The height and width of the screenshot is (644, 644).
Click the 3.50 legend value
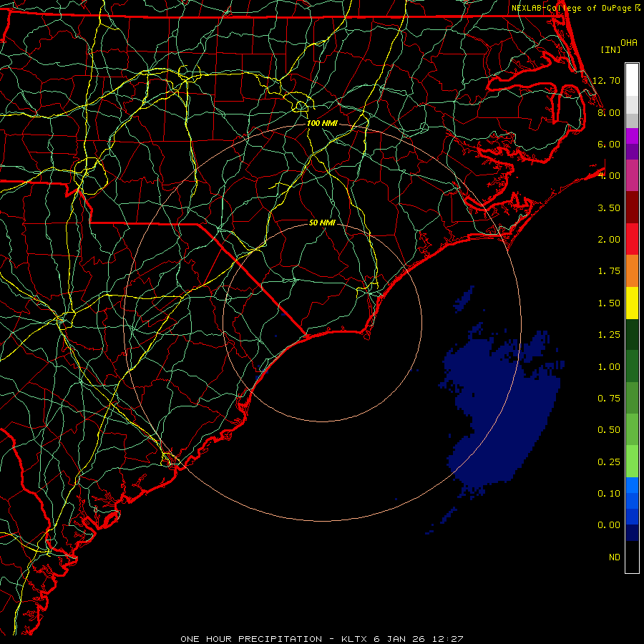609,208
